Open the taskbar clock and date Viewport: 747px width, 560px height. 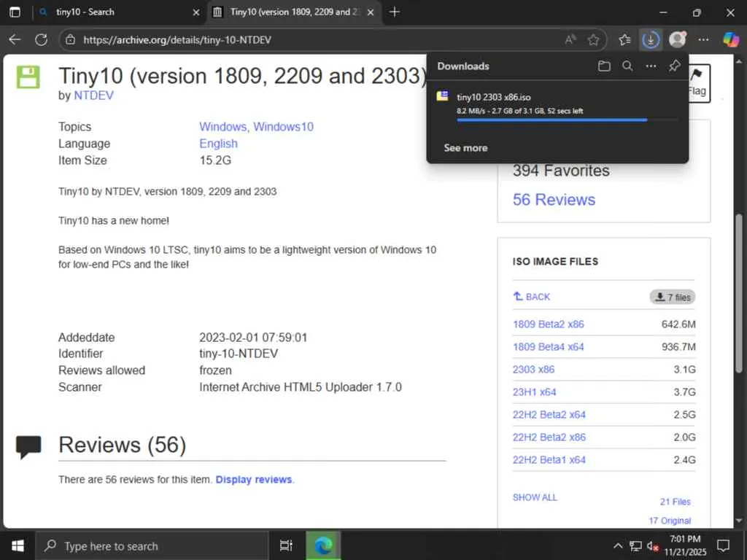pos(685,545)
